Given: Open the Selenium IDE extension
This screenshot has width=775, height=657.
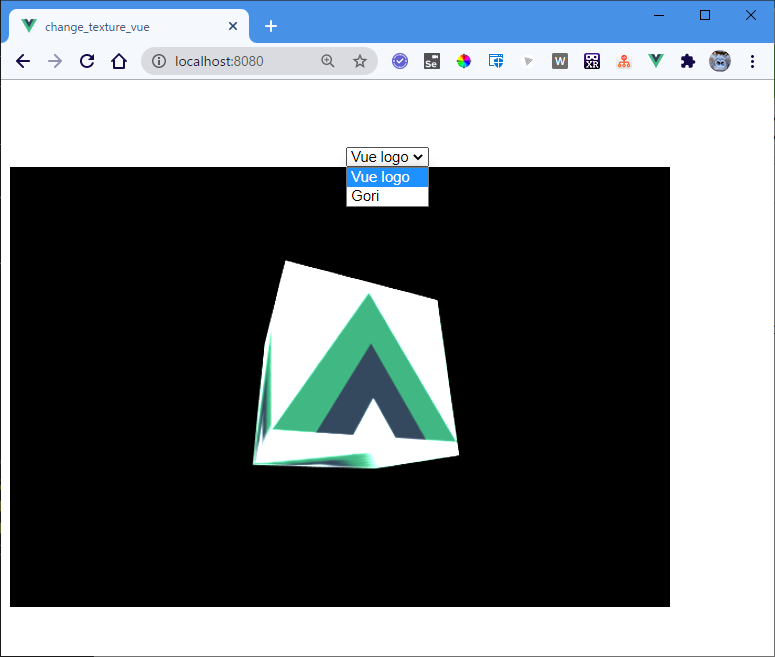Looking at the screenshot, I should [432, 61].
